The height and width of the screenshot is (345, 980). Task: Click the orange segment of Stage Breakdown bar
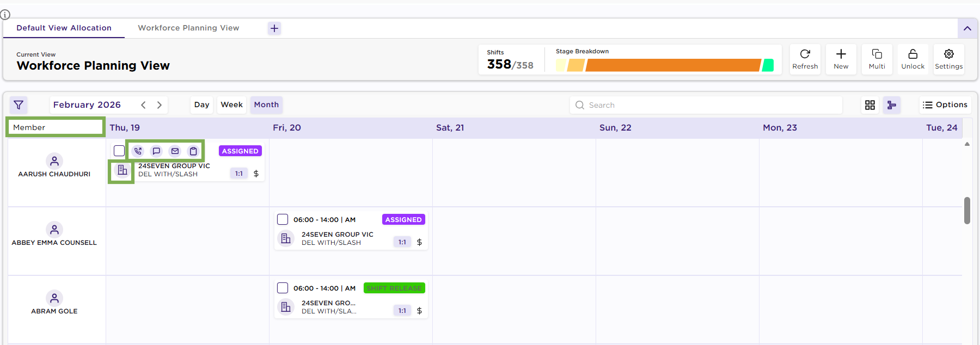pyautogui.click(x=672, y=65)
